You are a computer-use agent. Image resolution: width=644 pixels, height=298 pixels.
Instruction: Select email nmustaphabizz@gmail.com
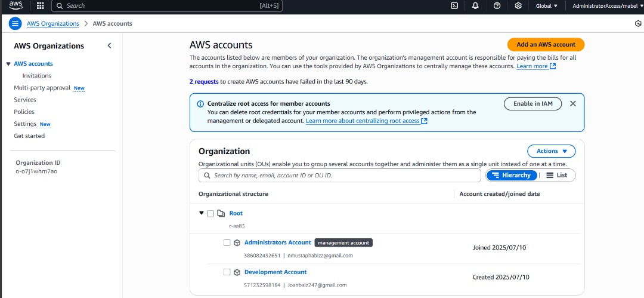click(x=320, y=256)
